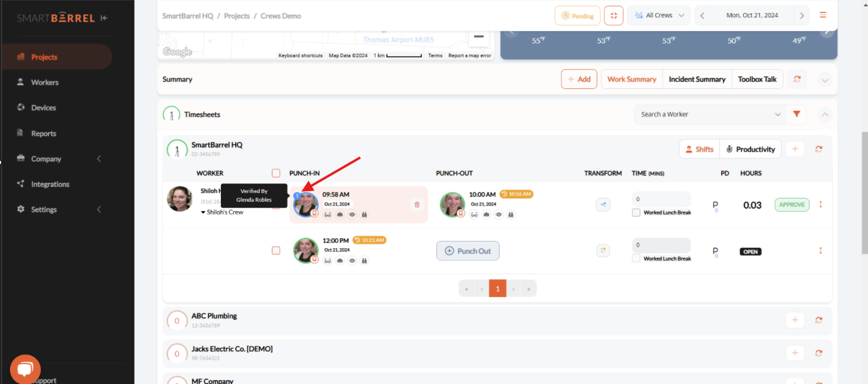
Task: Check the select-all Punch-In header checkbox
Action: 276,173
